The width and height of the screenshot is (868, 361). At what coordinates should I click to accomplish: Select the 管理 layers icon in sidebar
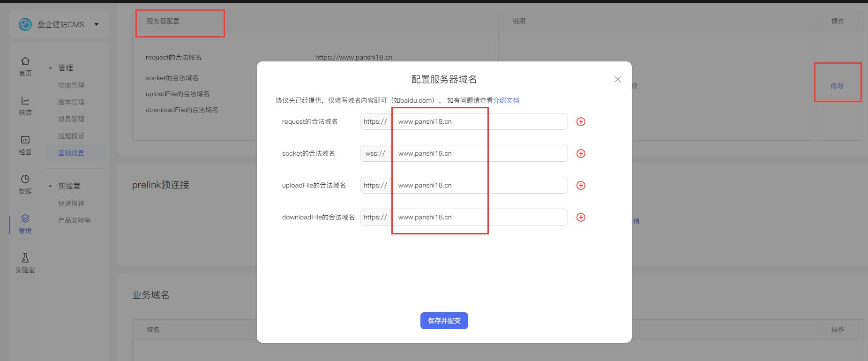25,218
